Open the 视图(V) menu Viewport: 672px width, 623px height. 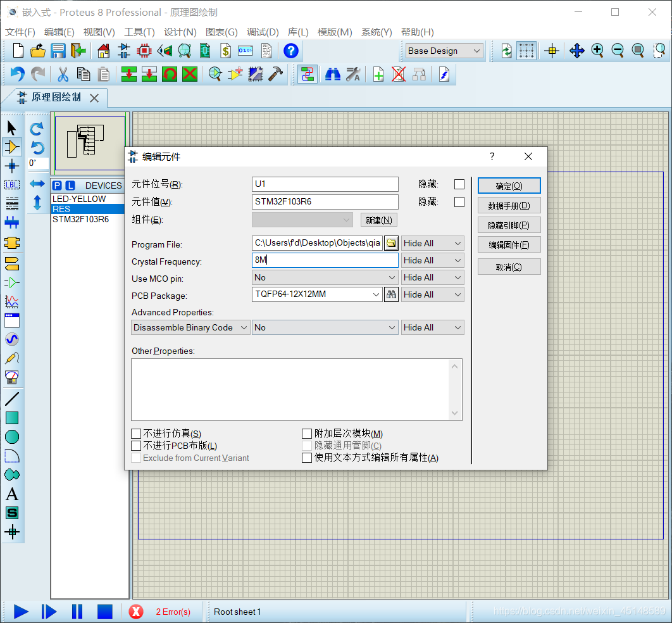click(99, 32)
